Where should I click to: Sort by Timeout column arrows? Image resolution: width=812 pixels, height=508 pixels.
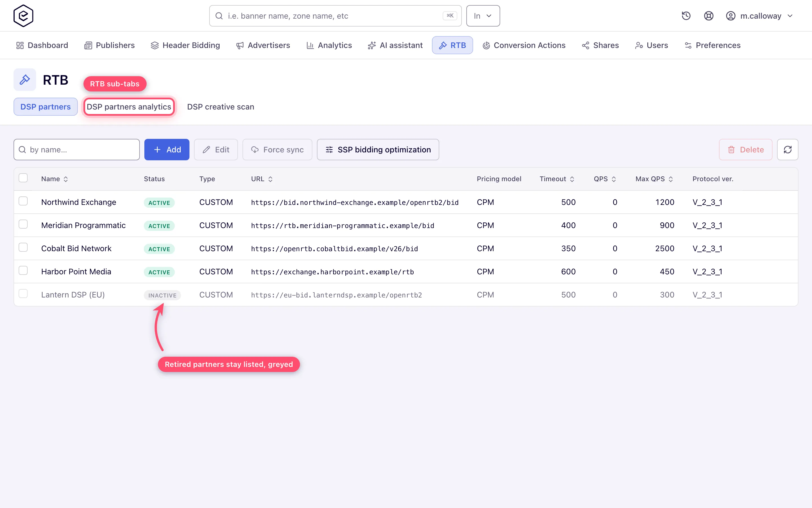tap(572, 179)
